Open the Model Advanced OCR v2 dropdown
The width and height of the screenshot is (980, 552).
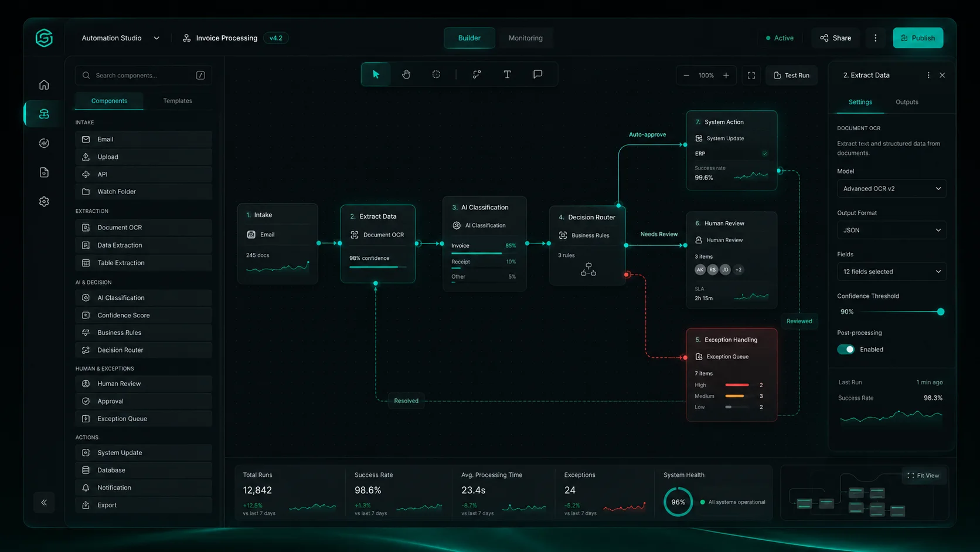[891, 188]
